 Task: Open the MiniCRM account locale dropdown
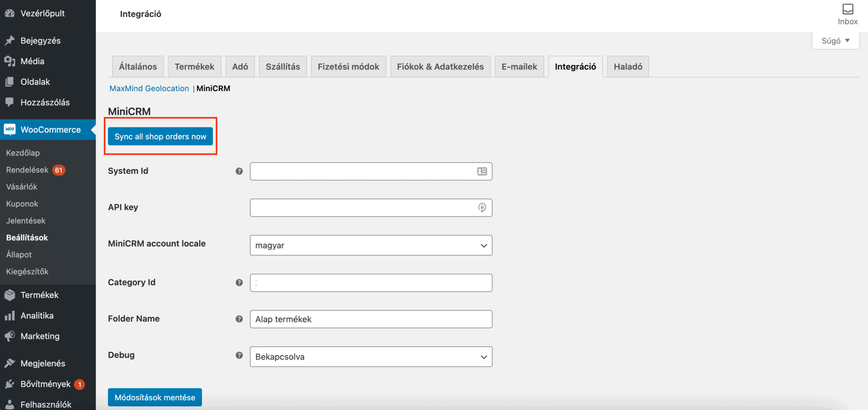[x=371, y=246]
